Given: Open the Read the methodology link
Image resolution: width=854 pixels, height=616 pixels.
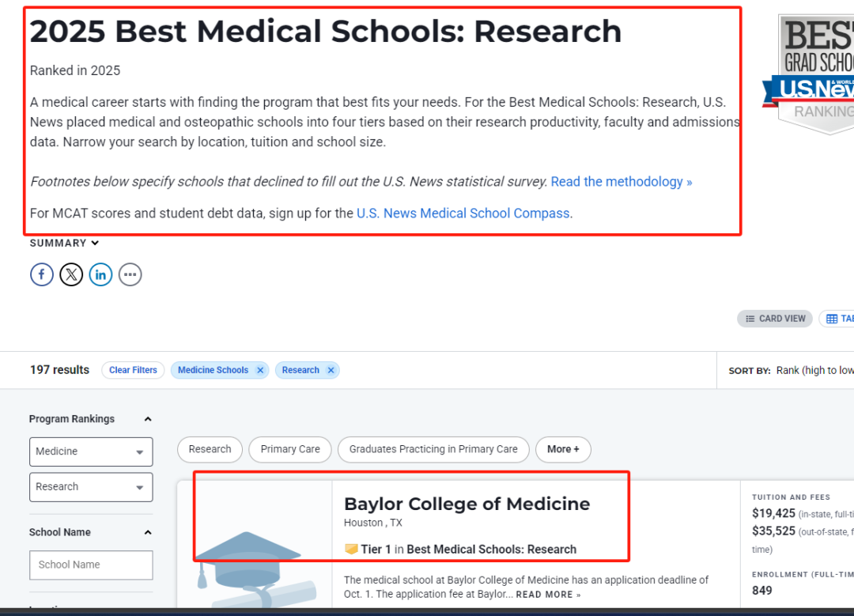Looking at the screenshot, I should pos(622,182).
